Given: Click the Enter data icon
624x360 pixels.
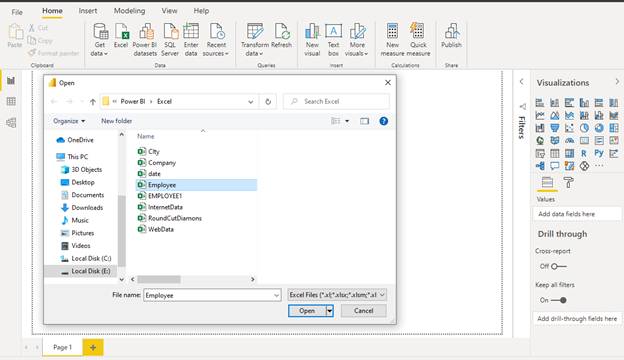Looking at the screenshot, I should click(x=191, y=31).
